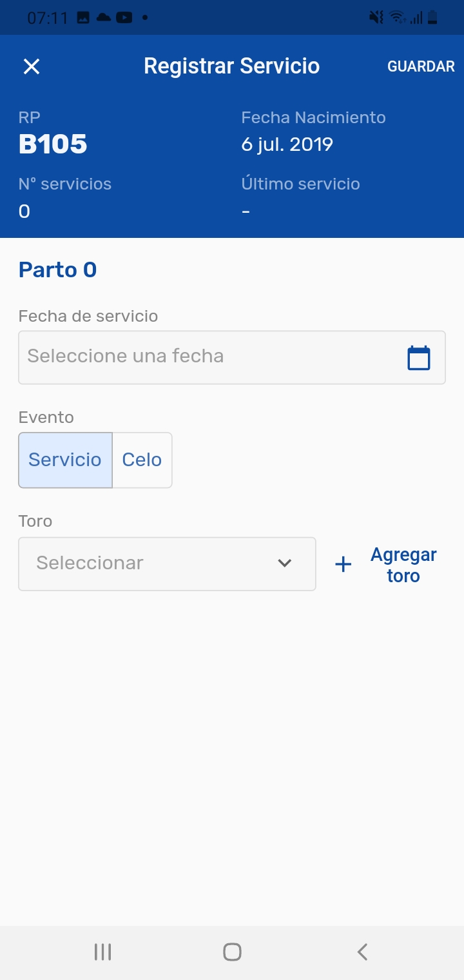The width and height of the screenshot is (464, 980).
Task: Switch event type to Celo
Action: pyautogui.click(x=142, y=460)
